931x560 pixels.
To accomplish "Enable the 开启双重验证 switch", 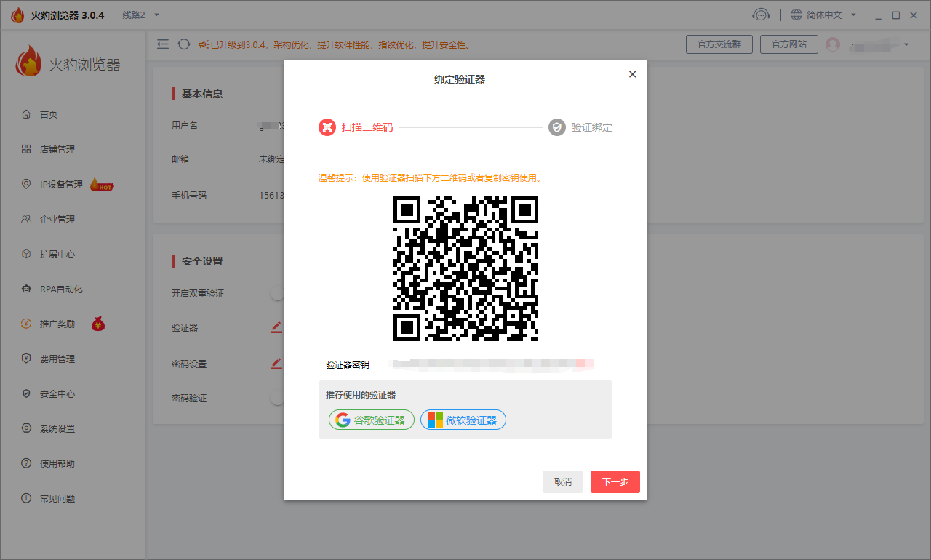I will click(x=277, y=292).
